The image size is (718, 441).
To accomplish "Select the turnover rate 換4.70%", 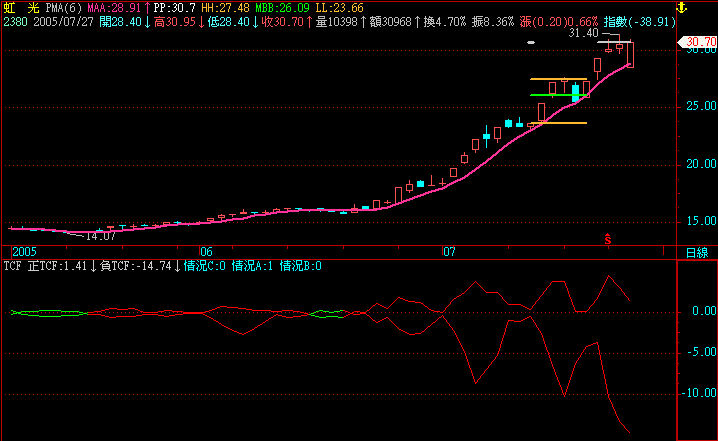I will coord(444,22).
